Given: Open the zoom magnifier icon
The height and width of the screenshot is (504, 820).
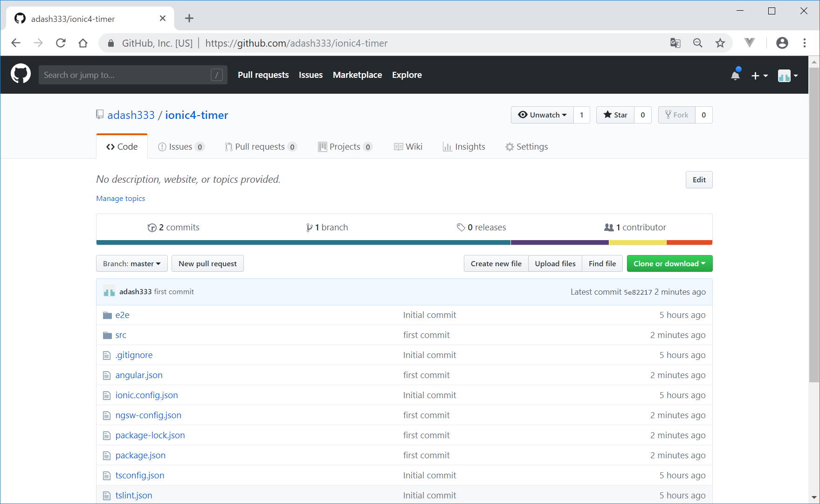Looking at the screenshot, I should tap(697, 43).
